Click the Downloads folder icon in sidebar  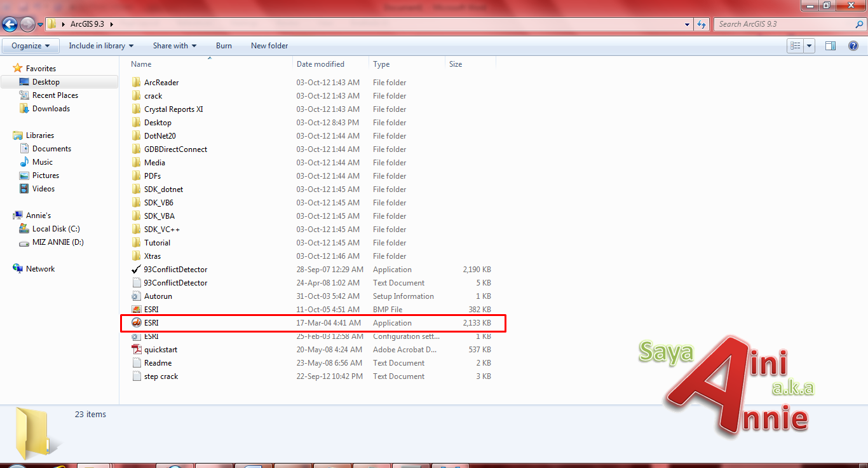(x=24, y=109)
